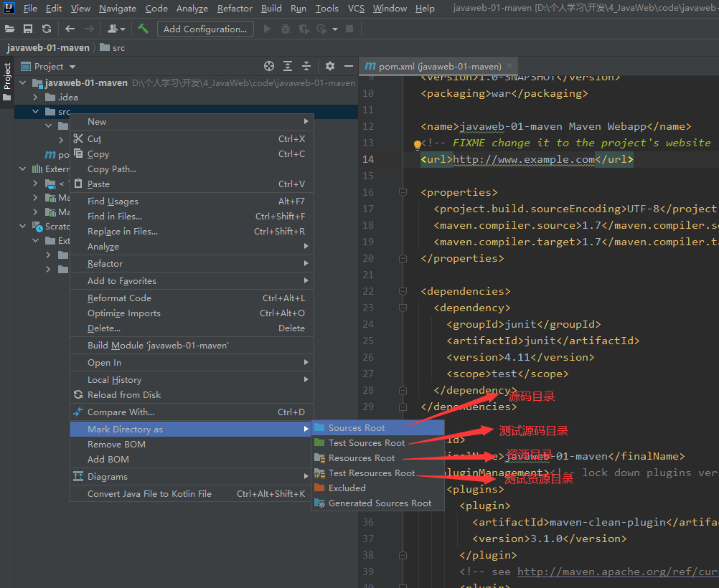Select Build Module 'javaweb-01-maven' entry

pyautogui.click(x=192, y=346)
